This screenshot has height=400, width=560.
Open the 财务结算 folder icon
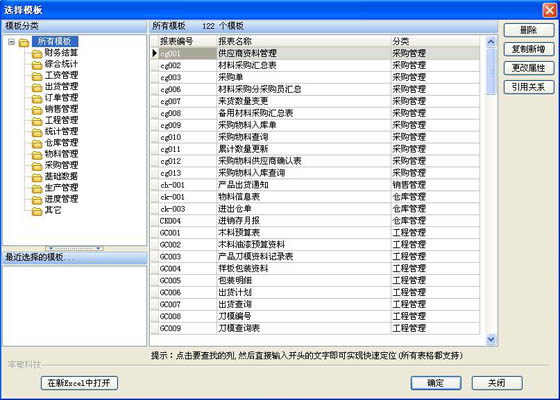point(37,54)
